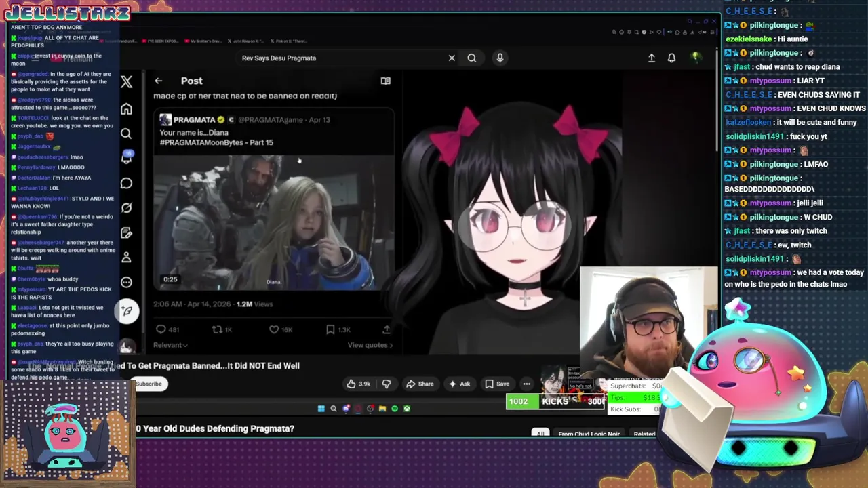The image size is (868, 488).
Task: Open the X sidebar icon under Grok
Action: pyautogui.click(x=126, y=232)
